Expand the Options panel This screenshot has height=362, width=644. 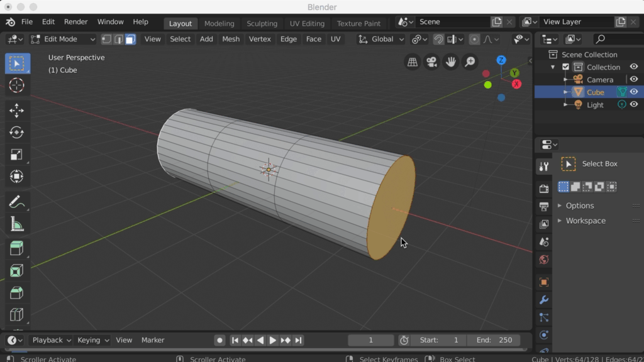coord(579,206)
